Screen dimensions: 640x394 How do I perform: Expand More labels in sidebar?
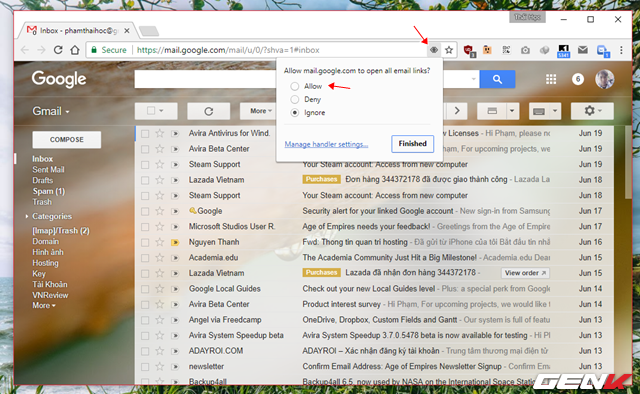(44, 305)
